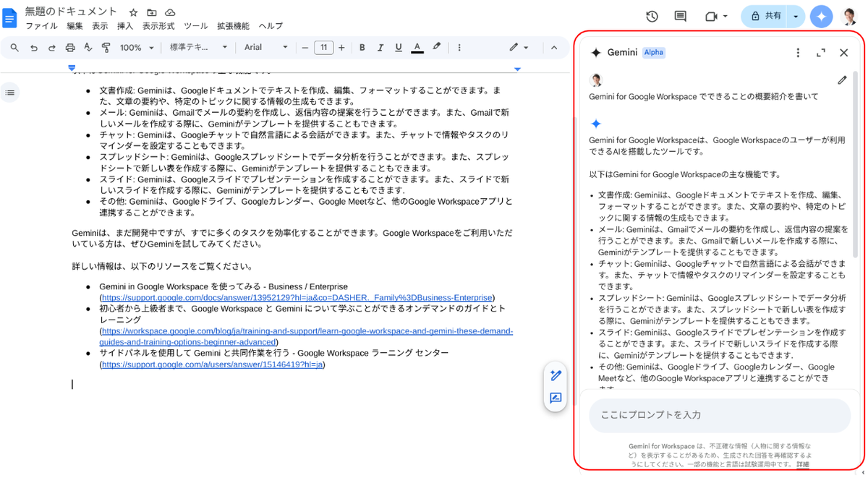The height and width of the screenshot is (478, 868).
Task: Open the workspace.google.com blog training link
Action: [x=307, y=336]
